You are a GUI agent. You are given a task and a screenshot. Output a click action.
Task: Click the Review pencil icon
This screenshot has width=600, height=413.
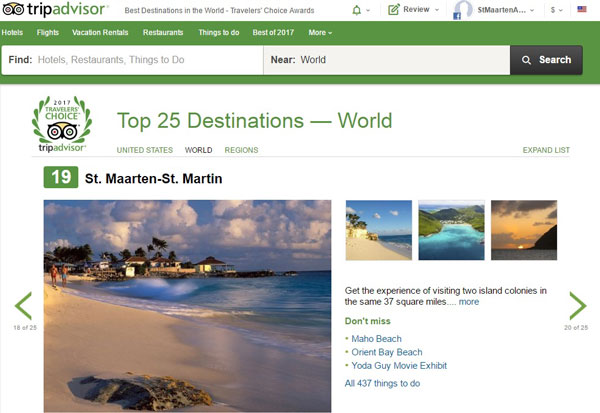click(393, 10)
